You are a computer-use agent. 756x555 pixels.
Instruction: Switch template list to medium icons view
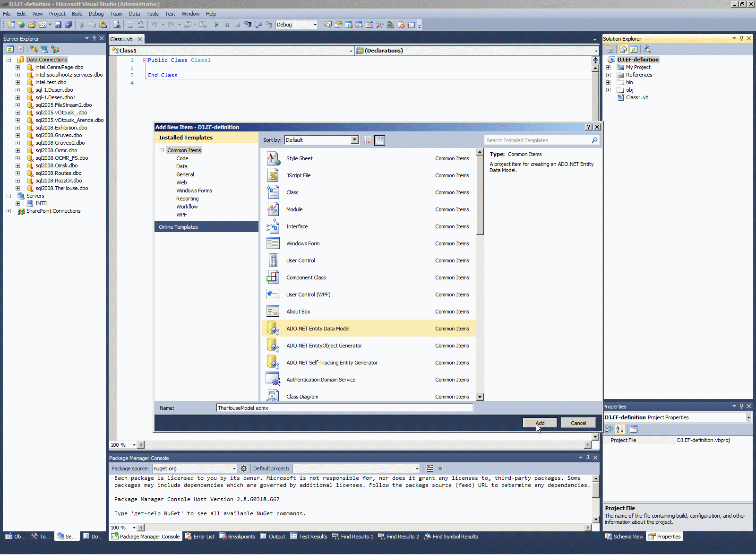[379, 140]
